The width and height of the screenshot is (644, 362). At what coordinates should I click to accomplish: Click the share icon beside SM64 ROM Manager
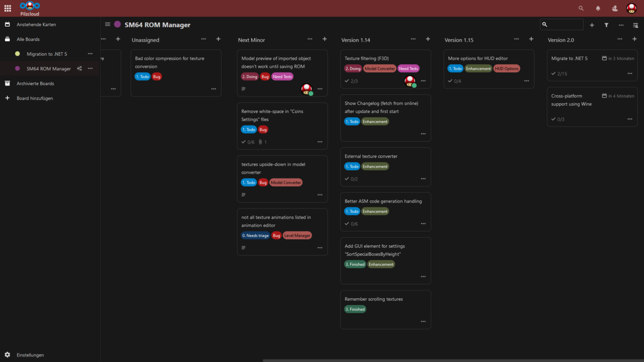click(79, 68)
